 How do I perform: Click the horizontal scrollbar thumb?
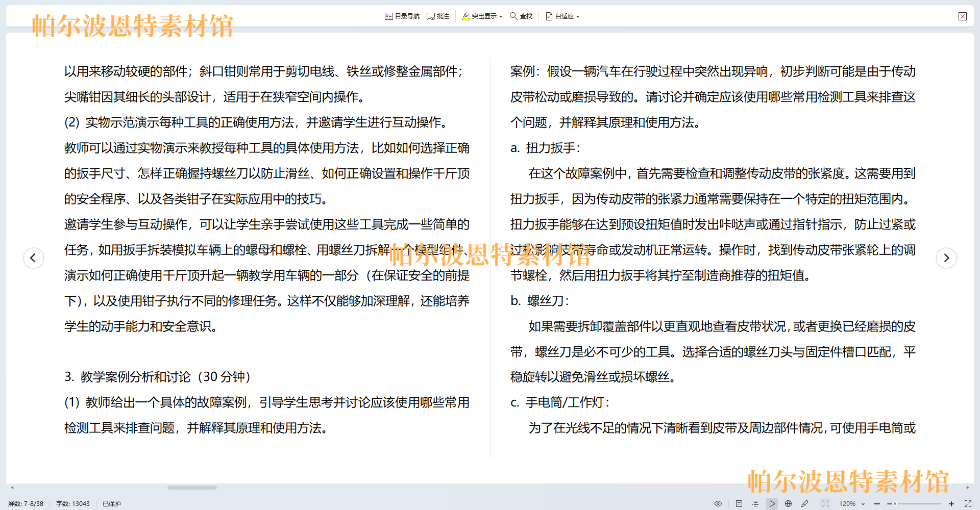[192, 488]
